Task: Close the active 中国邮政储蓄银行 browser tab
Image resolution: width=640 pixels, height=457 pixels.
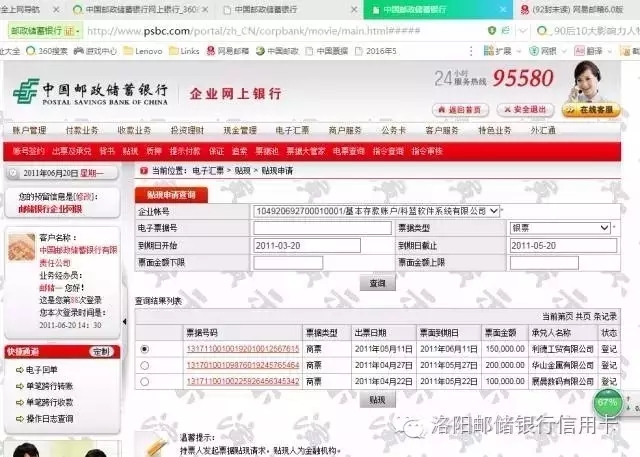Action: [503, 9]
